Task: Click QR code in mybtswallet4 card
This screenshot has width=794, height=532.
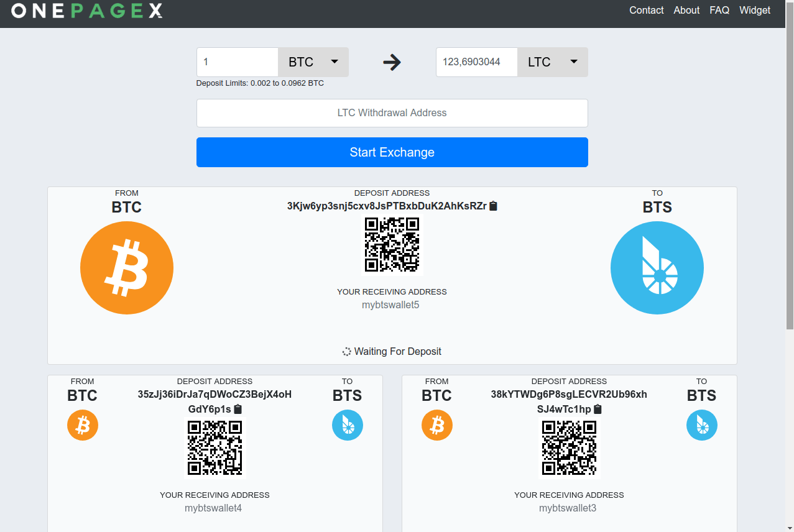Action: [215, 447]
